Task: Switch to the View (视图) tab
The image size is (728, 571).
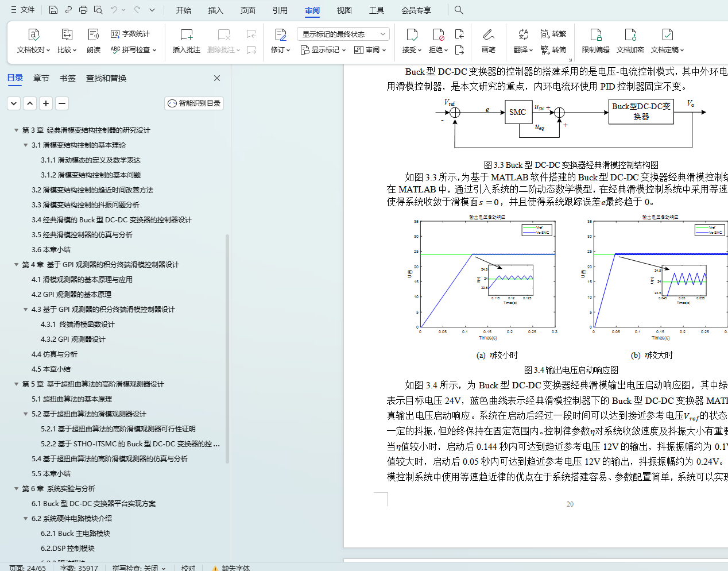Action: (344, 10)
